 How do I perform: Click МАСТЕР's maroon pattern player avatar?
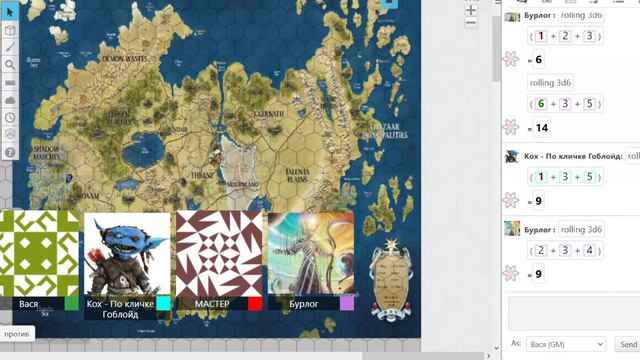tap(219, 253)
